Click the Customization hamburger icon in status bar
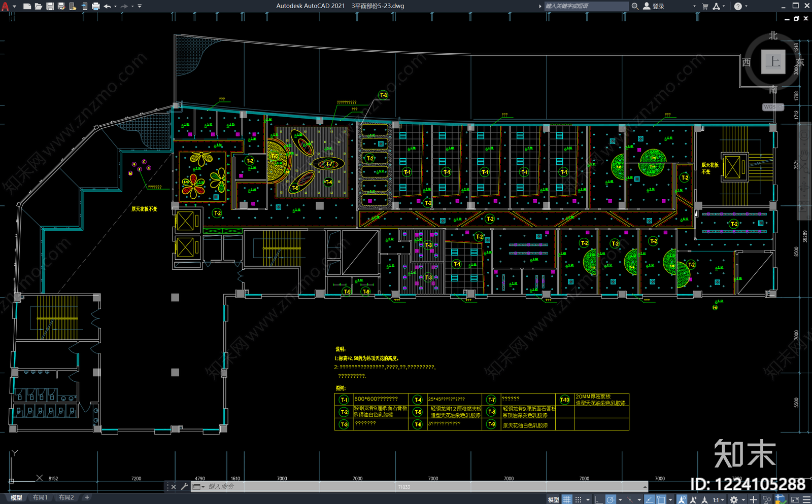 (806, 500)
